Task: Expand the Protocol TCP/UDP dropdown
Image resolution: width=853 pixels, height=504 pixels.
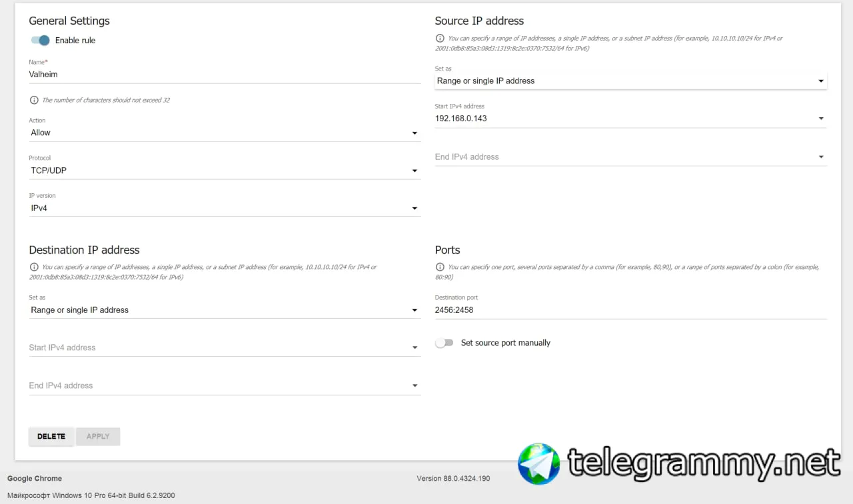Action: [x=225, y=170]
